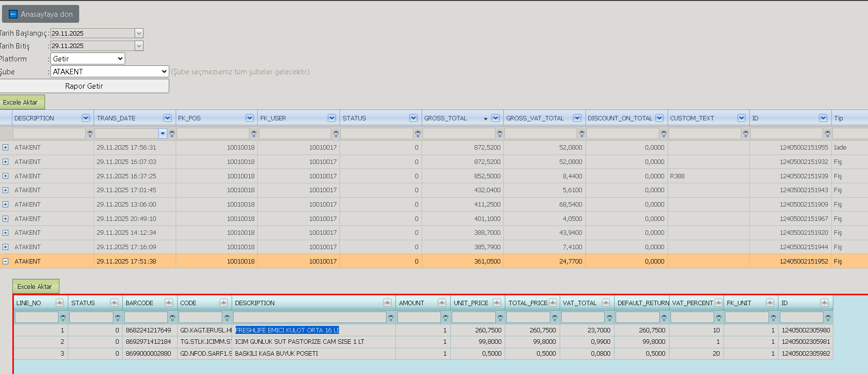Collapse the highlighted 17:51:38 row
This screenshot has height=374, width=868.
tap(5, 261)
